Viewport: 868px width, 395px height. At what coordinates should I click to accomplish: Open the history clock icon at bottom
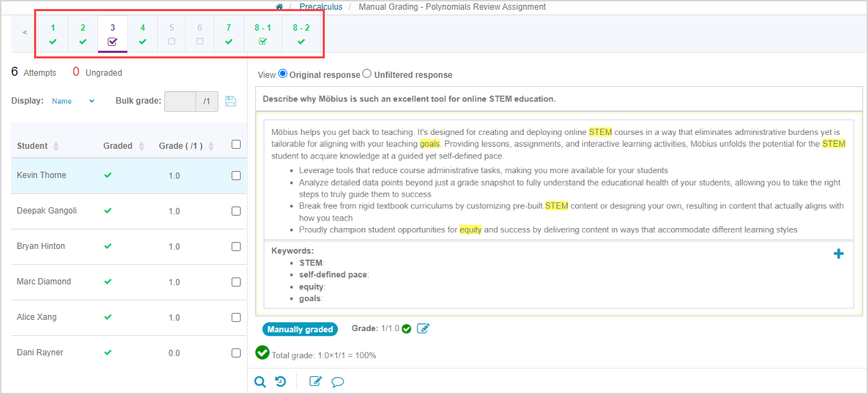pyautogui.click(x=280, y=381)
